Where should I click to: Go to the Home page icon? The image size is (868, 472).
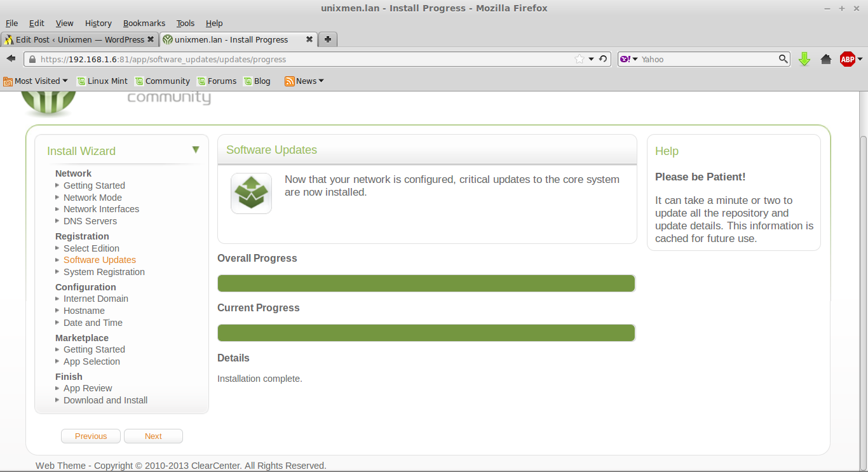click(x=826, y=59)
